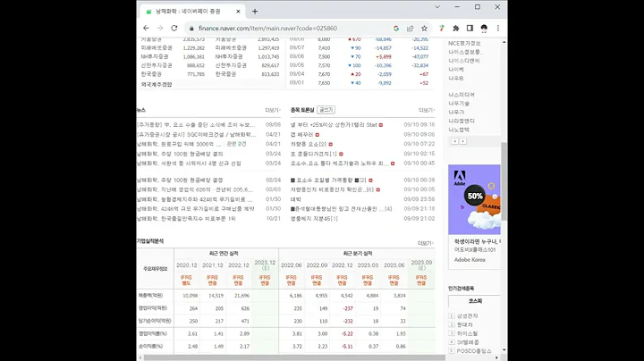
Task: Go to previous page of sidebar stock list
Action: tap(454, 141)
